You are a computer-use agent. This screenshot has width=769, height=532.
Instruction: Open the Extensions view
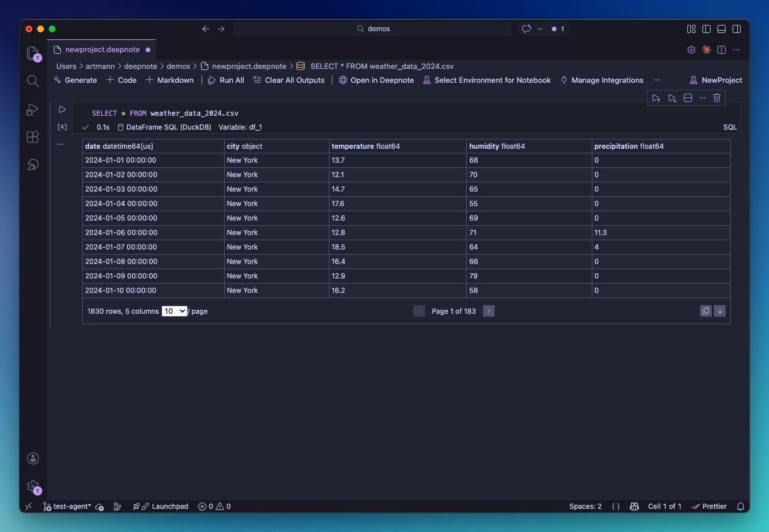pos(33,137)
